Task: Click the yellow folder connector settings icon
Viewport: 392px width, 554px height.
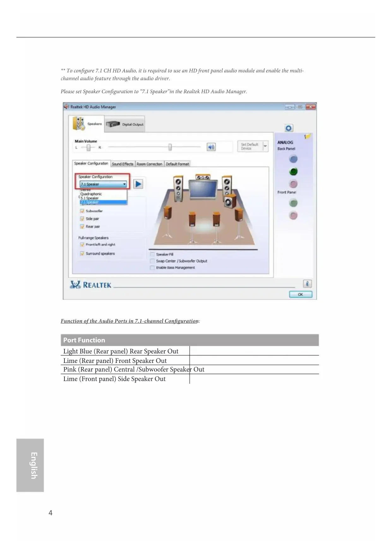Action: pos(307,136)
